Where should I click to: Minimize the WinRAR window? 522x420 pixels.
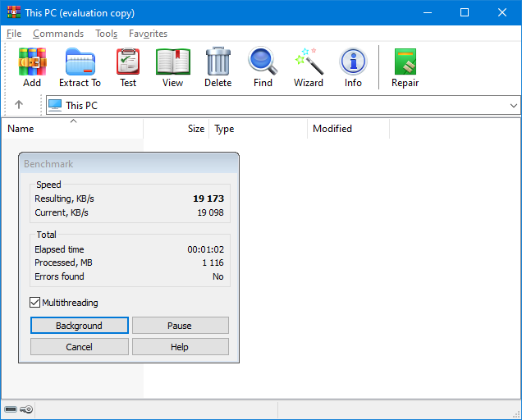tap(428, 12)
